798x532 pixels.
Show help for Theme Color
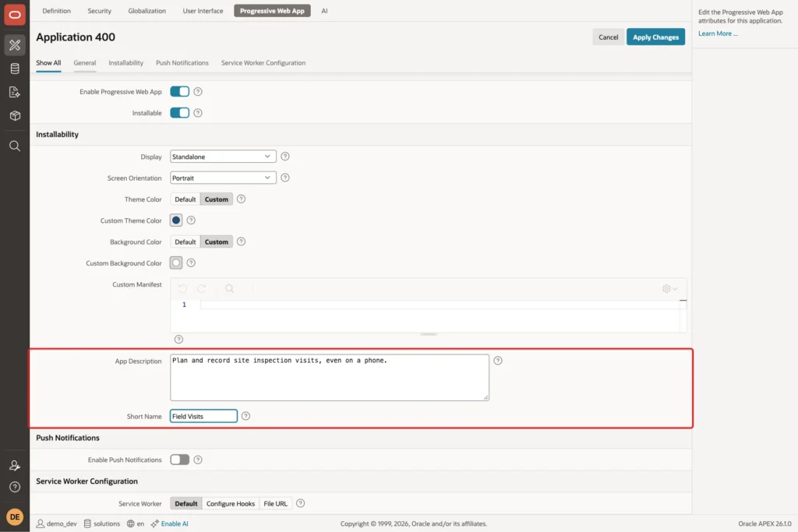[x=242, y=199]
